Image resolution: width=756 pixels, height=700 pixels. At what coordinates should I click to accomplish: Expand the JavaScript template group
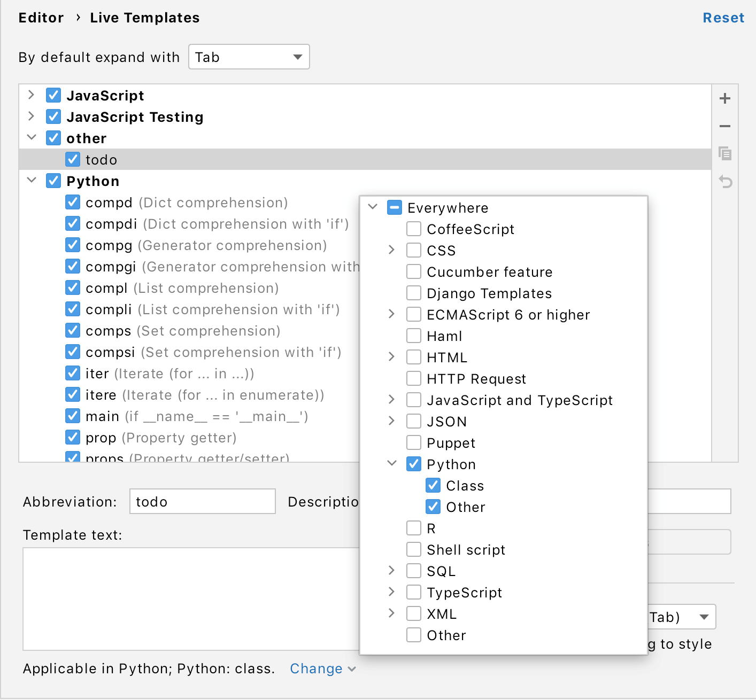[31, 95]
